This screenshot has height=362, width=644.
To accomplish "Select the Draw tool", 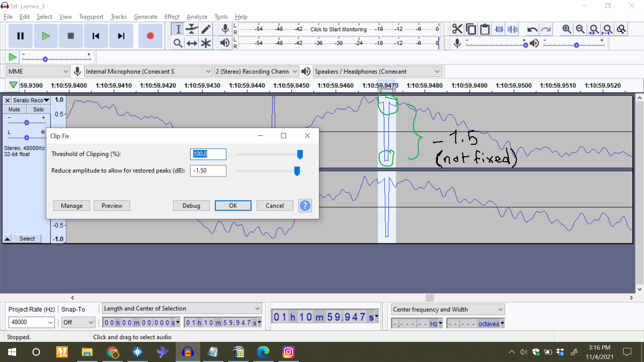I will [x=206, y=29].
